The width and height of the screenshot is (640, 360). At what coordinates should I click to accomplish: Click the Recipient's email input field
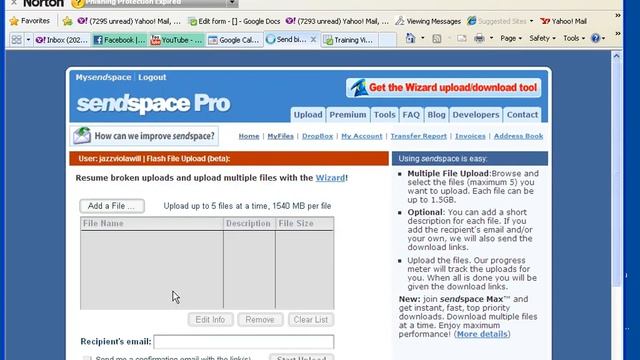tap(244, 342)
